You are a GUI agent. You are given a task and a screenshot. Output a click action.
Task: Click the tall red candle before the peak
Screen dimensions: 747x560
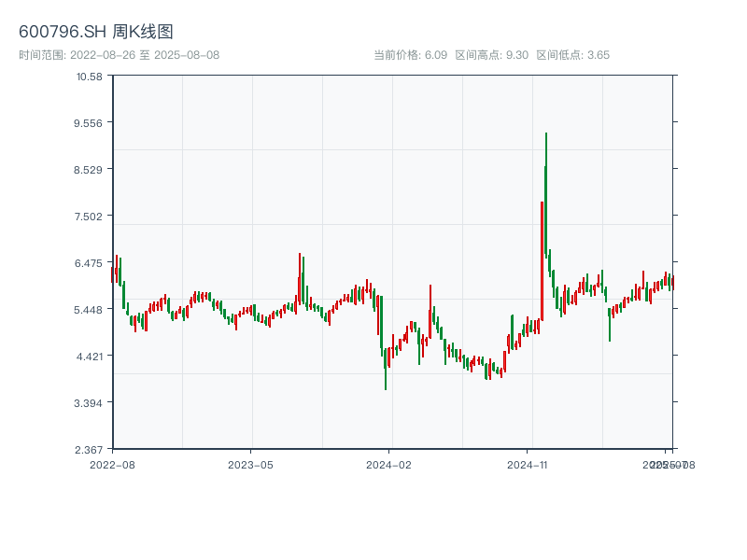[x=542, y=261]
